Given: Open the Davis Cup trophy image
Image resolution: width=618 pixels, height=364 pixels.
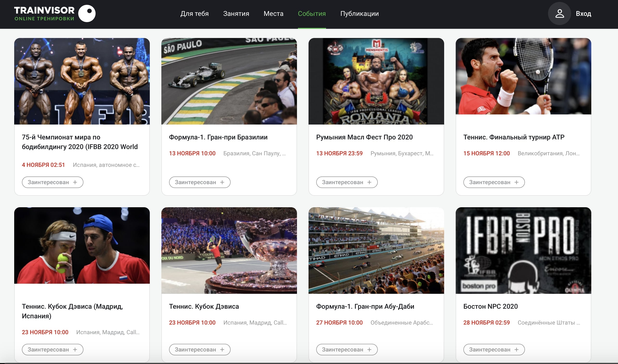Looking at the screenshot, I should [x=229, y=251].
